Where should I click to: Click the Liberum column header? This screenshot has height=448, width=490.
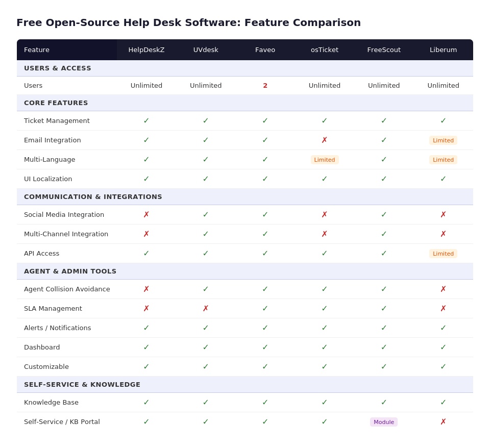pos(443,49)
